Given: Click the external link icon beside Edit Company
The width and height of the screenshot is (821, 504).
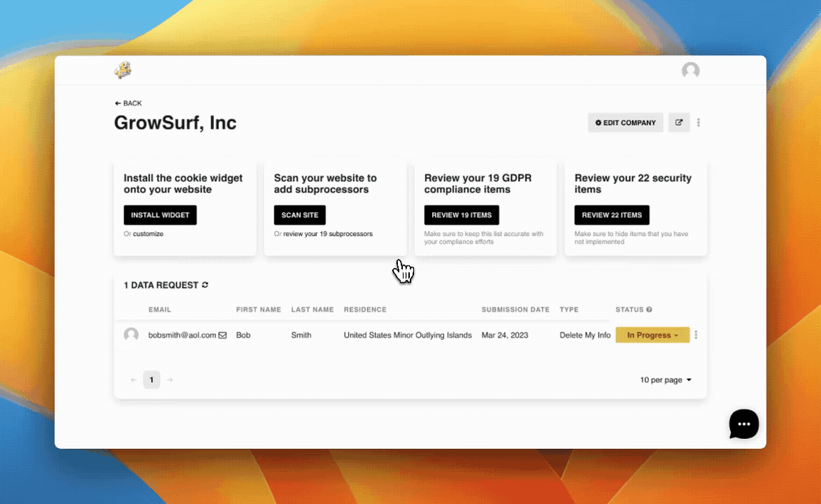Looking at the screenshot, I should (x=678, y=122).
